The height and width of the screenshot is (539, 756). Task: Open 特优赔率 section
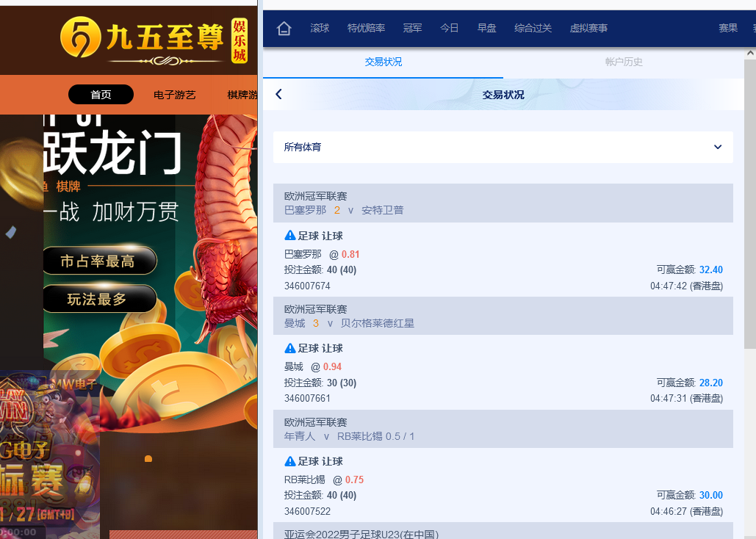point(366,28)
